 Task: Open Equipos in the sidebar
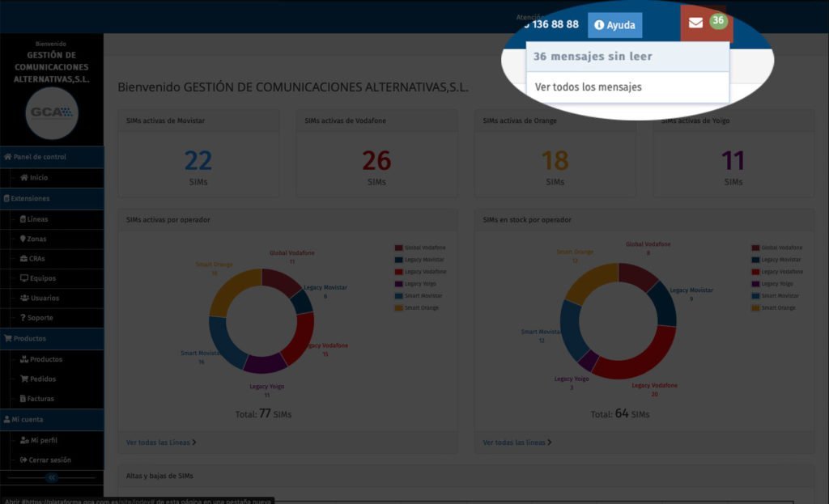coord(37,277)
